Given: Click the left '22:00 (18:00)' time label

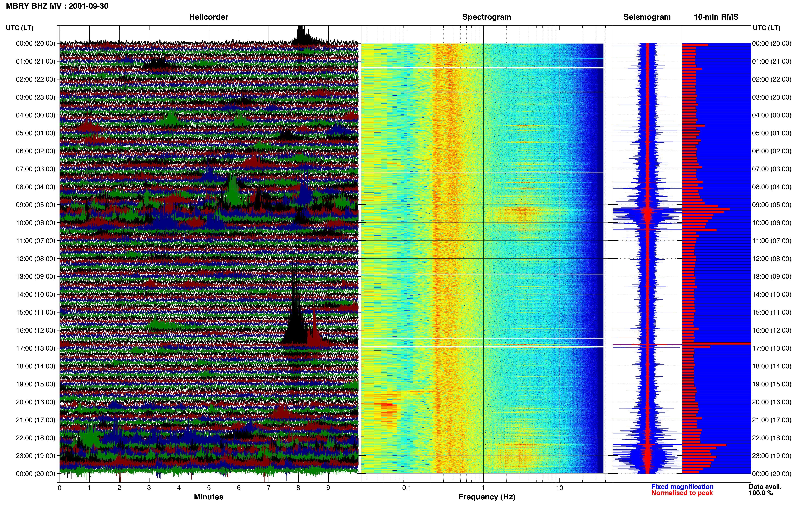Looking at the screenshot, I should 36,438.
